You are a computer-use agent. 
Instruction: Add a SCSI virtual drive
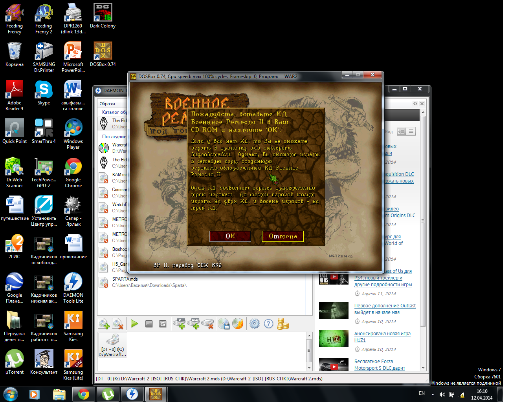[195, 324]
